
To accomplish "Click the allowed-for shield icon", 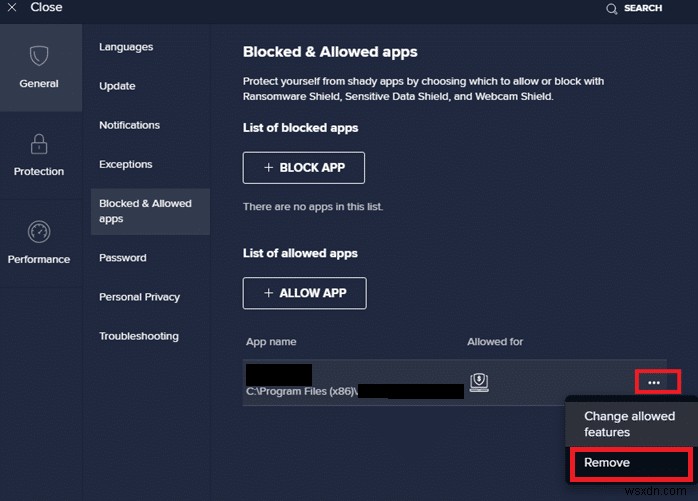I will [479, 382].
